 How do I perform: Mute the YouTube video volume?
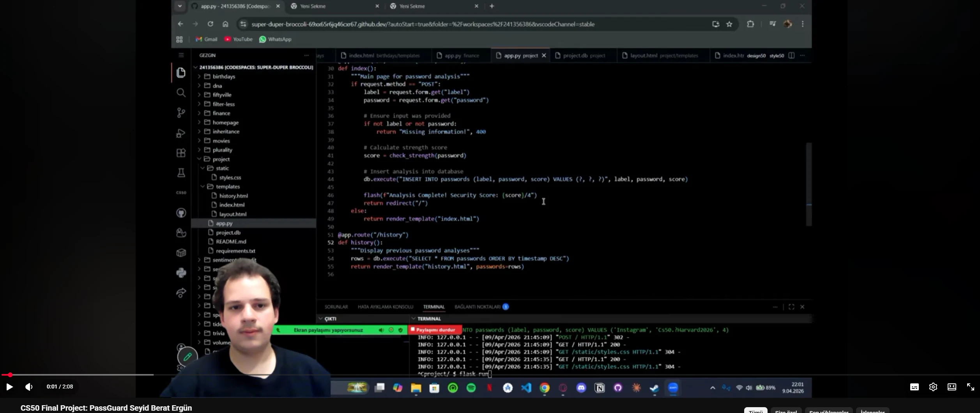[x=29, y=387]
